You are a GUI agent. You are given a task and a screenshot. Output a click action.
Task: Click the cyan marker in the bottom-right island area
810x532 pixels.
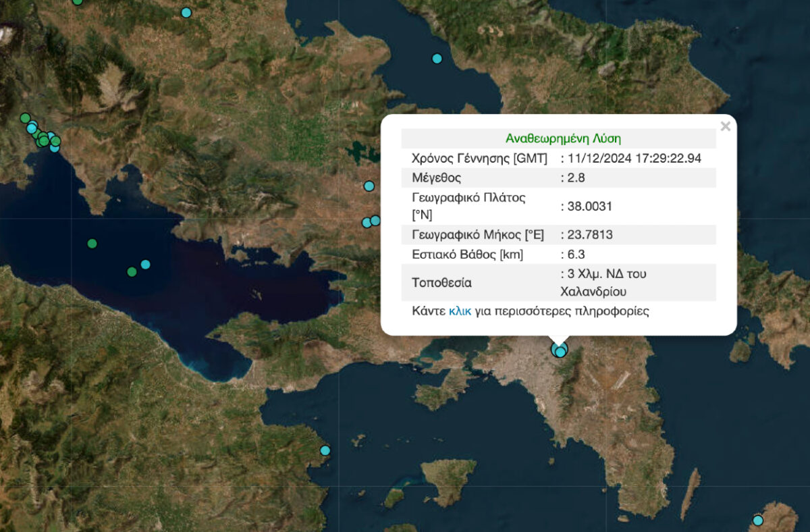(757, 521)
